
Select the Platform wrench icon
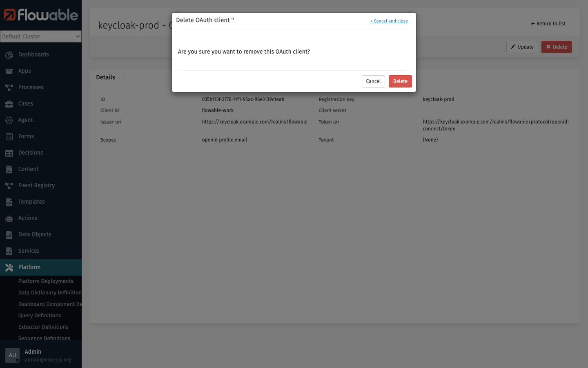pyautogui.click(x=9, y=267)
